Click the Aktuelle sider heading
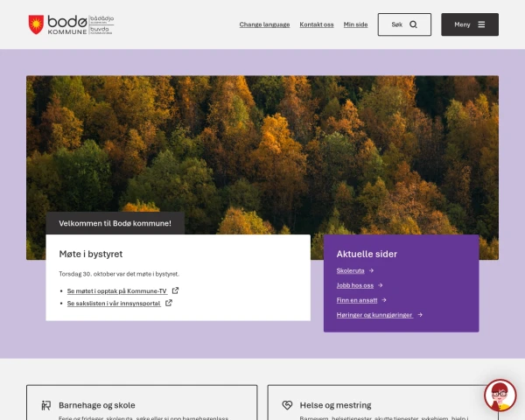The image size is (525, 420). coord(367,254)
